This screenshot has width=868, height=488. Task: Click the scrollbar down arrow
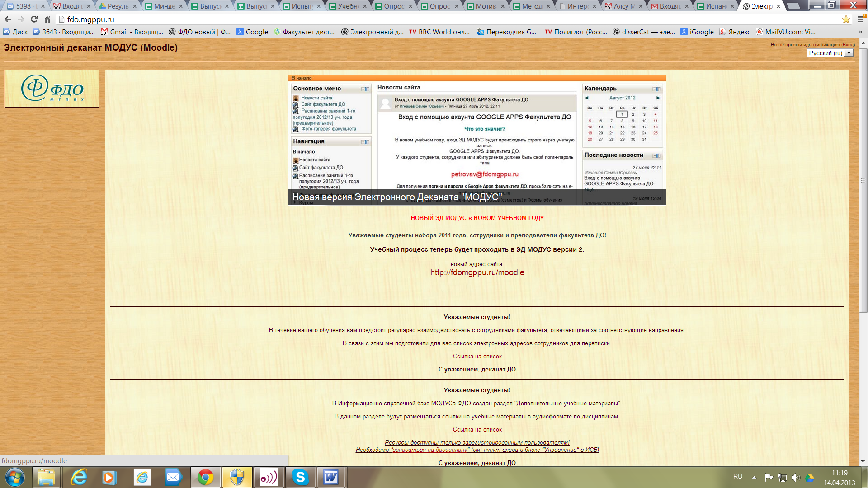[863, 461]
